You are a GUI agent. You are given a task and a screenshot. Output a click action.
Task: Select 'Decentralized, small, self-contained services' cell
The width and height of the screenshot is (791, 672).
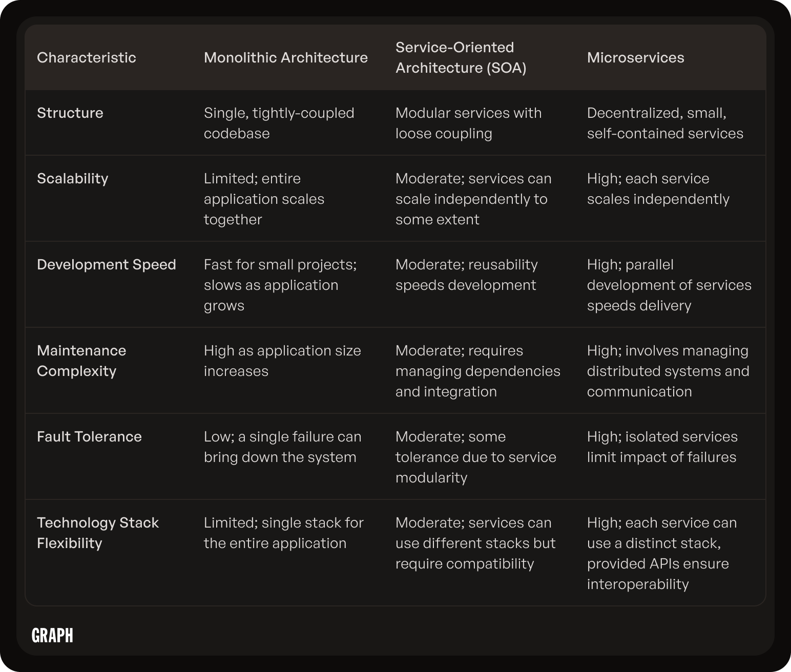click(x=665, y=123)
